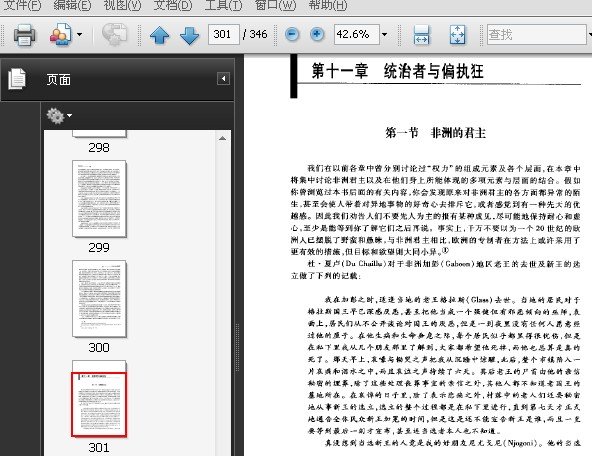This screenshot has width=592, height=456.
Task: Click the 查找 search field
Action: [536, 34]
